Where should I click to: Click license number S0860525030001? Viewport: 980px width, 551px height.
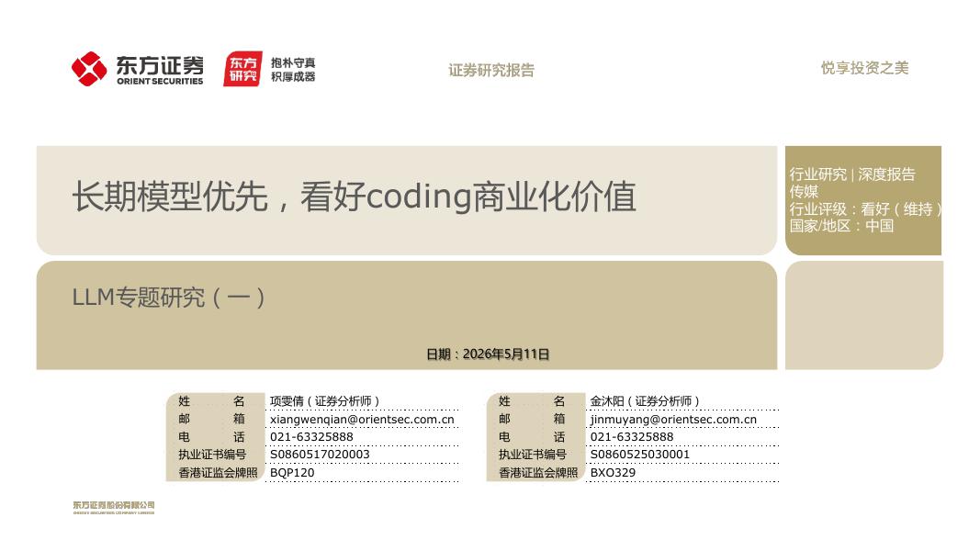click(640, 455)
